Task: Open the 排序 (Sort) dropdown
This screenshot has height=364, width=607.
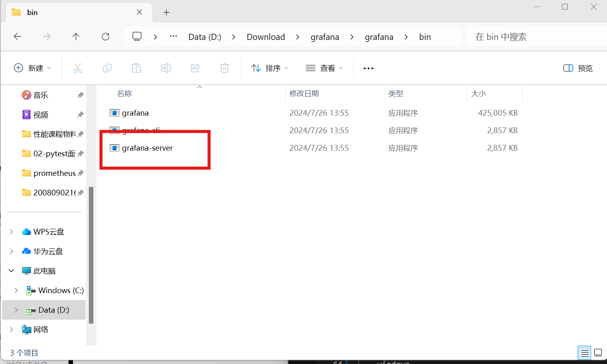Action: click(269, 68)
